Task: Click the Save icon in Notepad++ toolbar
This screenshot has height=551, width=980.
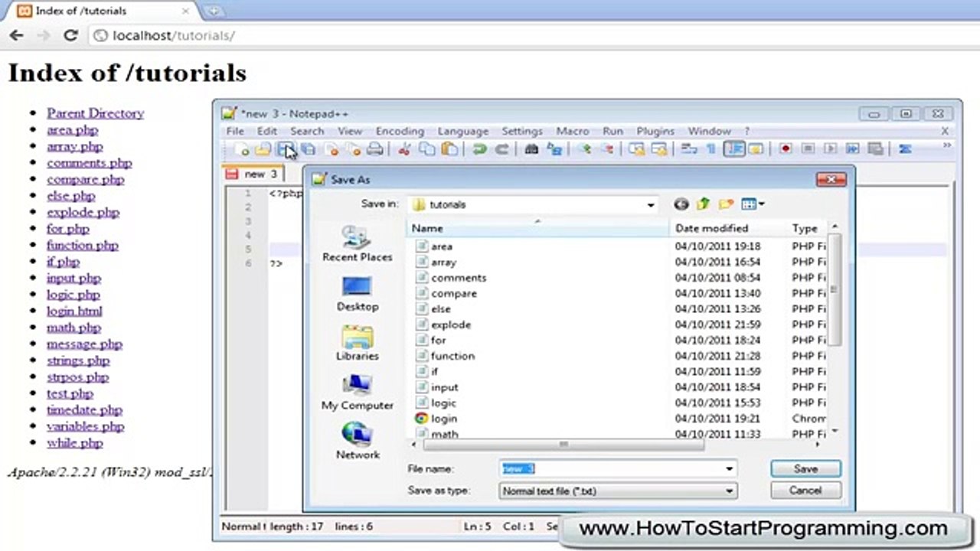Action: [x=286, y=149]
